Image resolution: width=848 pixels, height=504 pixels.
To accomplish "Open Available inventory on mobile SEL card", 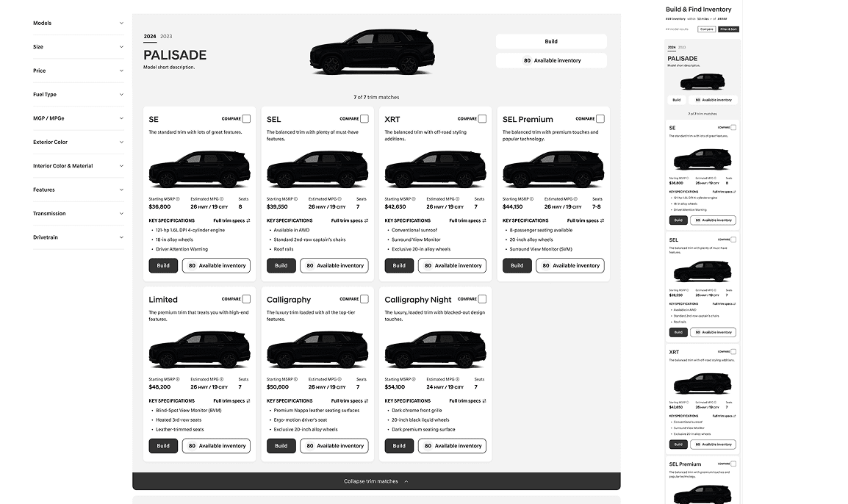I will point(713,332).
